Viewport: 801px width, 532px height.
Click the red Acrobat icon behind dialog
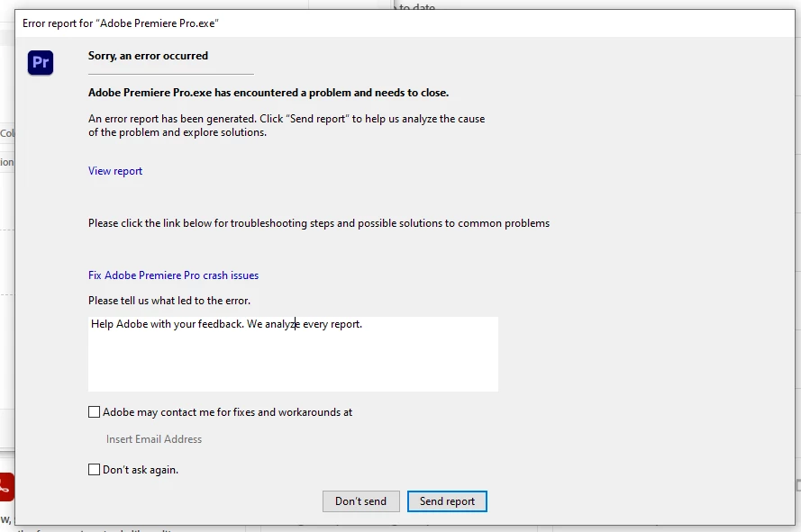tap(6, 487)
